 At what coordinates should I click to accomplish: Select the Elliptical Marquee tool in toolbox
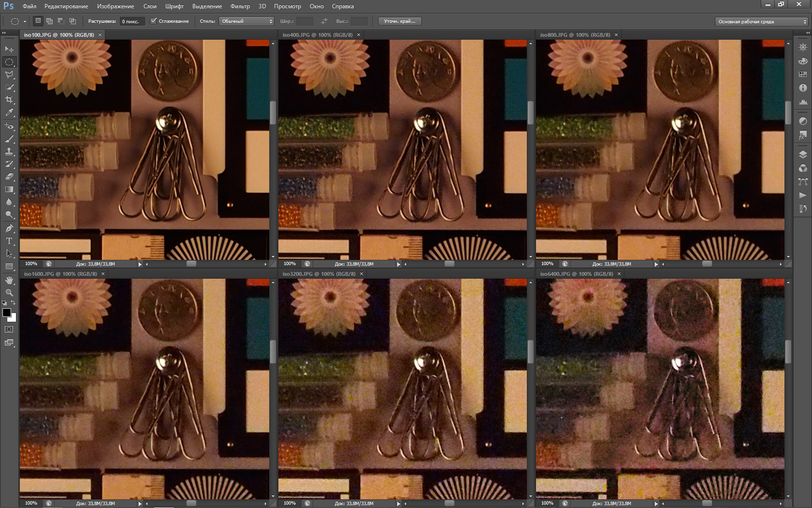click(x=9, y=62)
